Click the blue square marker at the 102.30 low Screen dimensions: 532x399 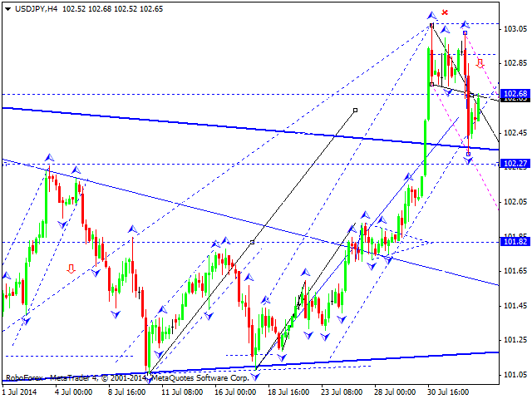click(469, 154)
